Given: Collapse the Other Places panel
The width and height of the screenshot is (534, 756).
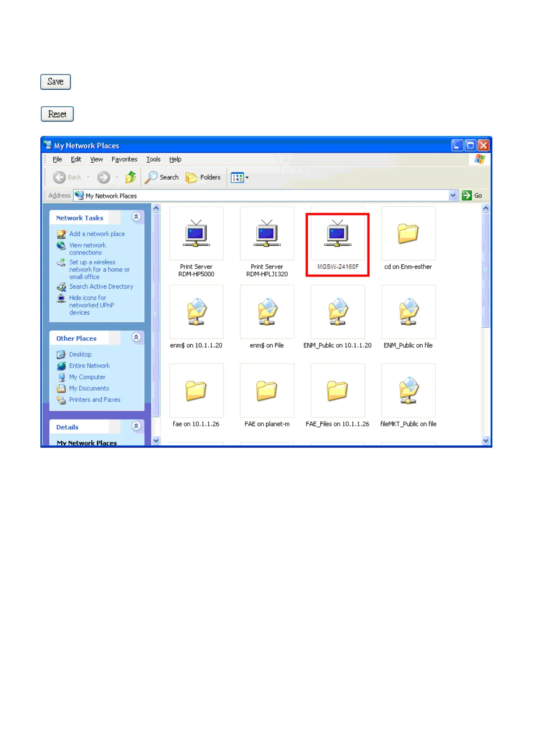Looking at the screenshot, I should (x=136, y=337).
